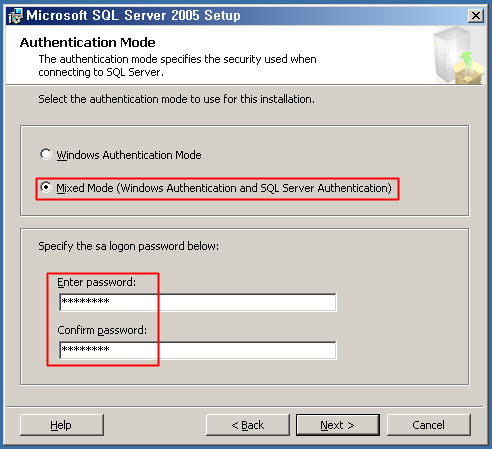
Task: Click 'Specify the sa logon password below:' text
Action: (129, 246)
